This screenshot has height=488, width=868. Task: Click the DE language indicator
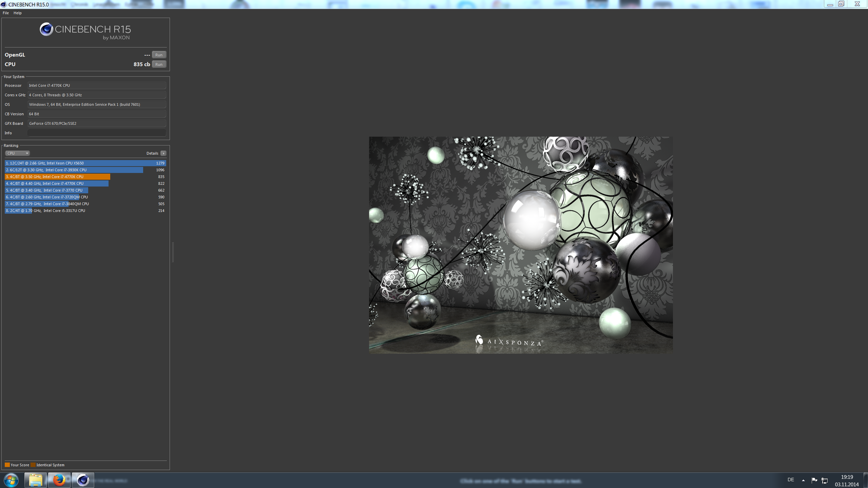[791, 480]
